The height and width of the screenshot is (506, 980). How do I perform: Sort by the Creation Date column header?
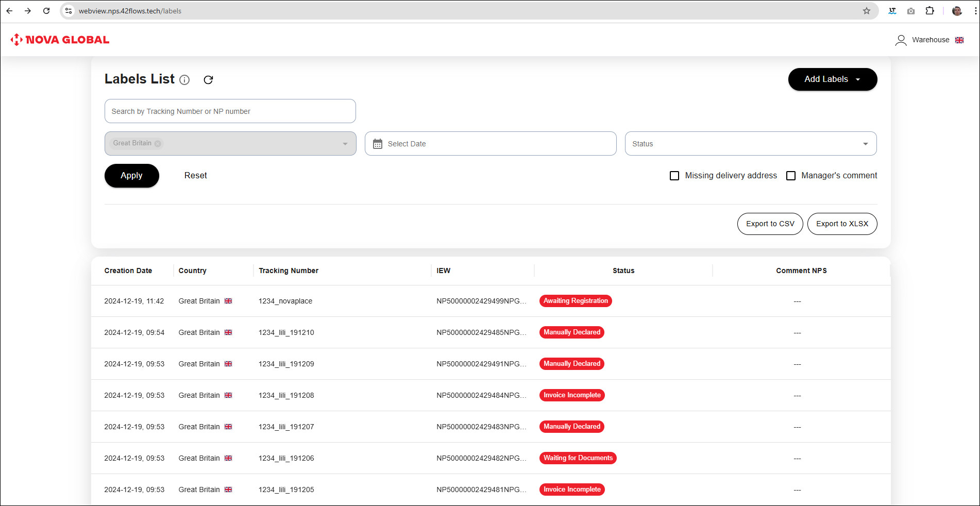[128, 271]
